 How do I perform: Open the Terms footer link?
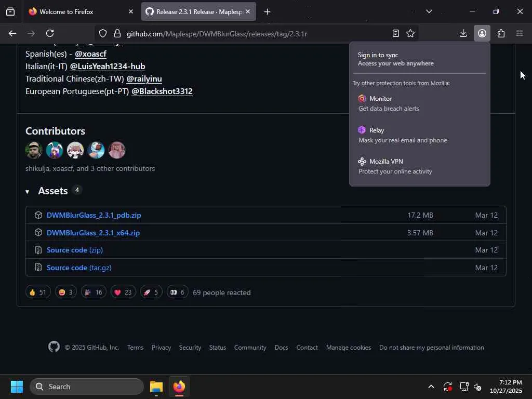tap(136, 348)
